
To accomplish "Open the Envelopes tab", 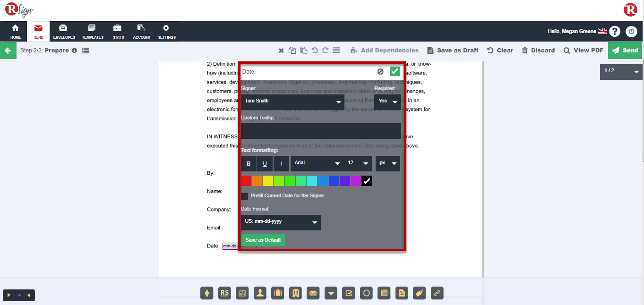I will [x=64, y=32].
